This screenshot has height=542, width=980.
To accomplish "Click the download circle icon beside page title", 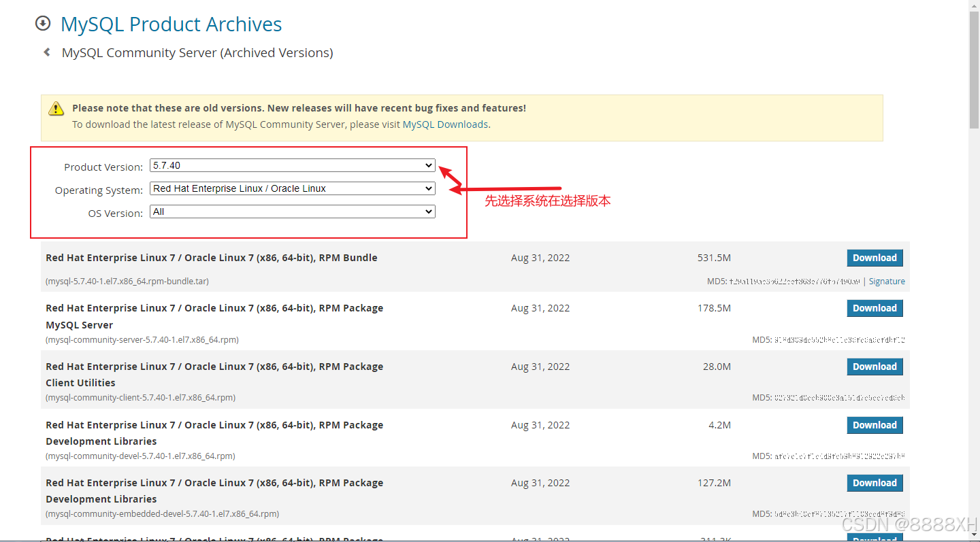I will [x=43, y=24].
